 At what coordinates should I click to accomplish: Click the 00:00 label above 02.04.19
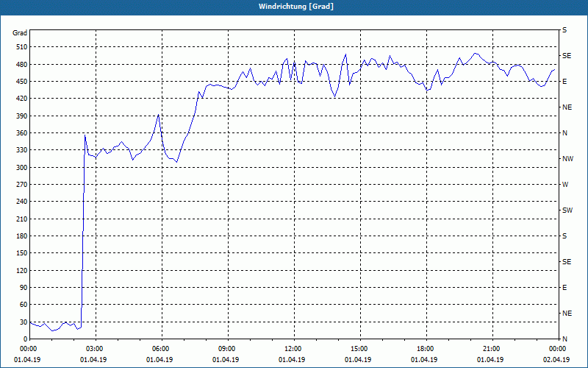[557, 349]
